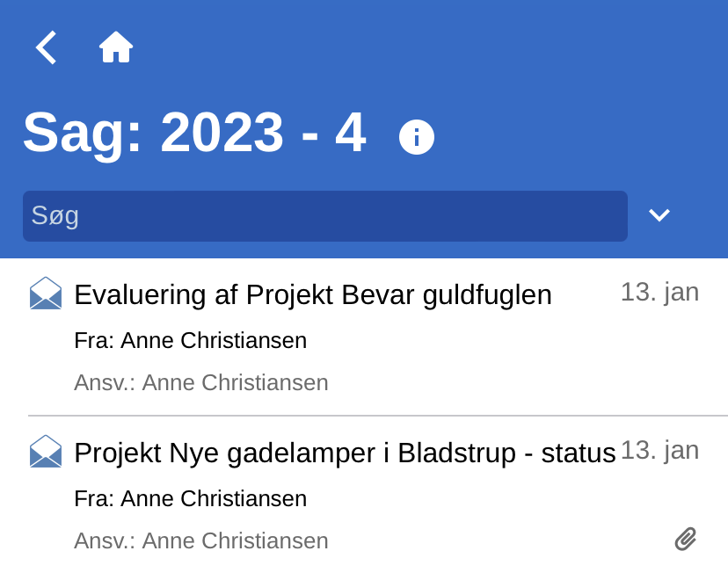This screenshot has height=580, width=728.
Task: Click "Ansv.: Anne Christiansen" under Evaluering message
Action: pyautogui.click(x=201, y=382)
